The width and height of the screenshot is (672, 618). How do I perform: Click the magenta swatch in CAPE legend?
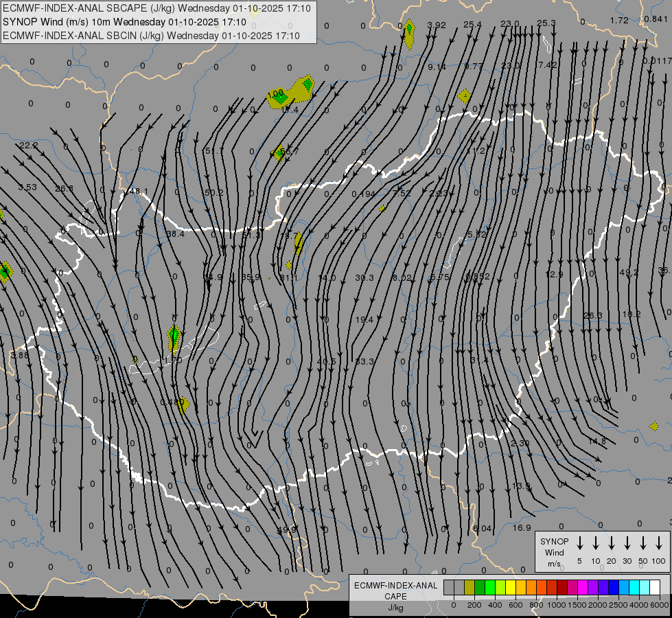click(x=583, y=587)
